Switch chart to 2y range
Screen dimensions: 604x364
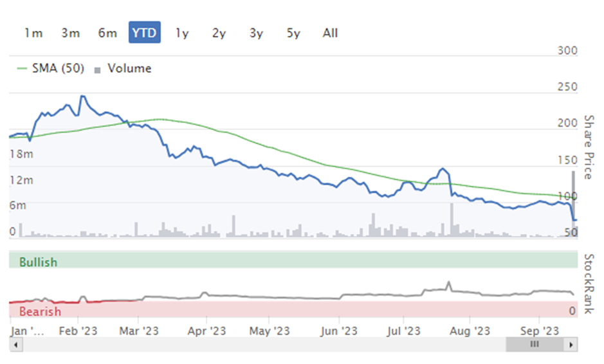[219, 33]
